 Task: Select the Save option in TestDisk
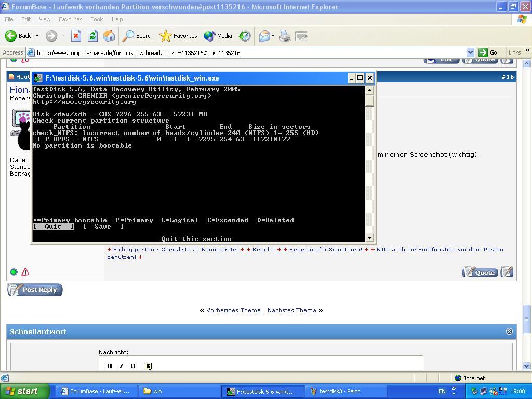tap(103, 227)
